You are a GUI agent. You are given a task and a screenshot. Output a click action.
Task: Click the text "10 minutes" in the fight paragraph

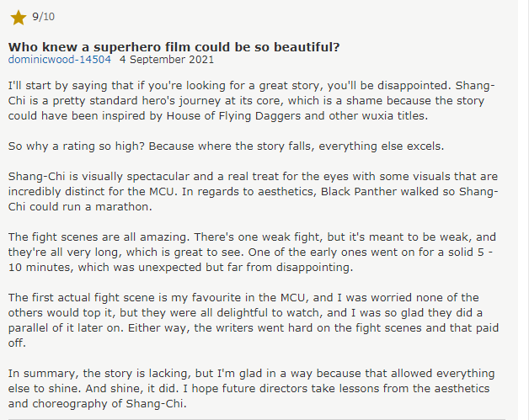tap(40, 268)
